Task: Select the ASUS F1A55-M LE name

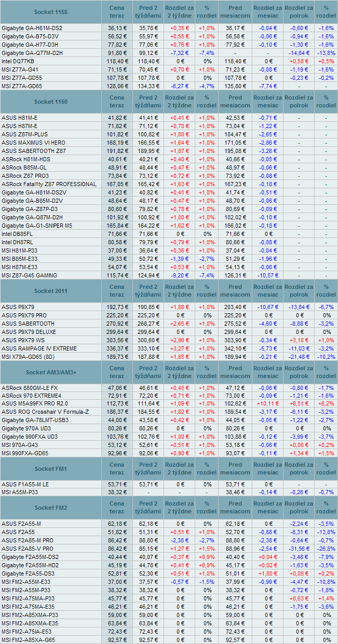Action: (25, 484)
